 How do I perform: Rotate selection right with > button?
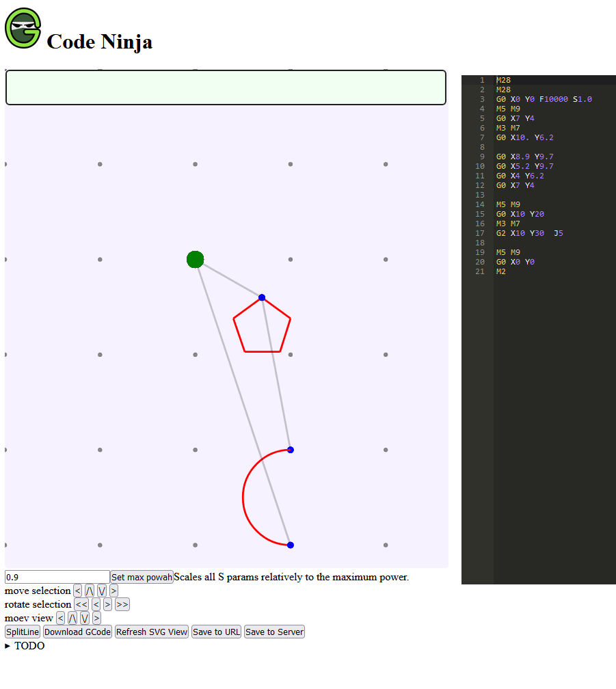(x=107, y=604)
